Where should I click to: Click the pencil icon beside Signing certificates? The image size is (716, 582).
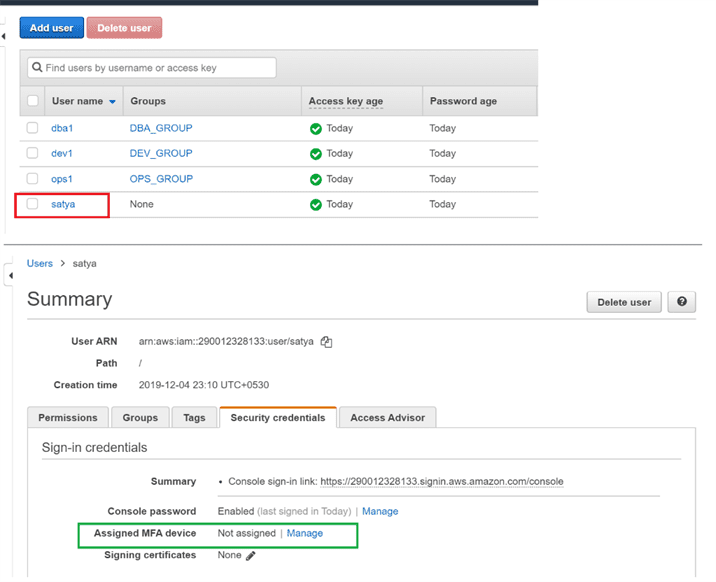251,556
